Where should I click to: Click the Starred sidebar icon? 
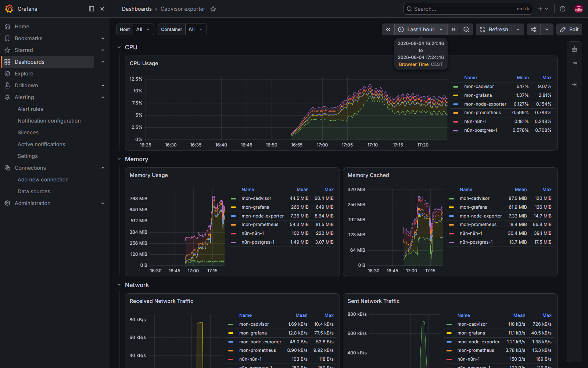(x=7, y=50)
